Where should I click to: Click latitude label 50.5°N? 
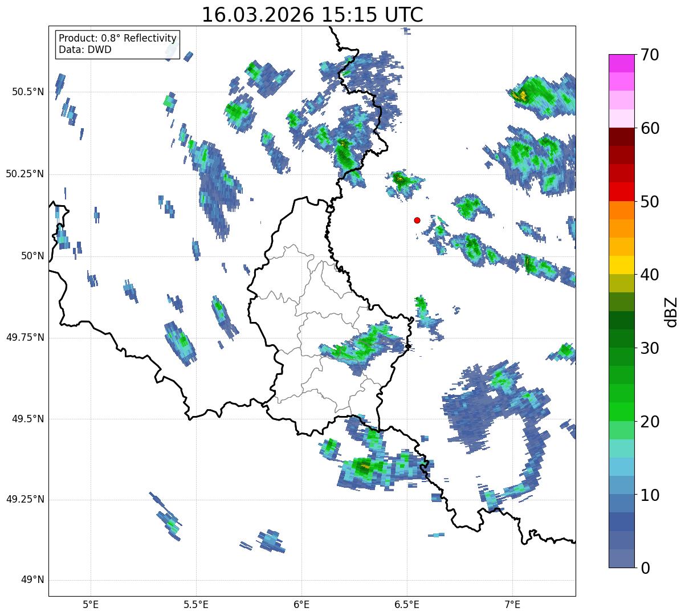[x=28, y=92]
